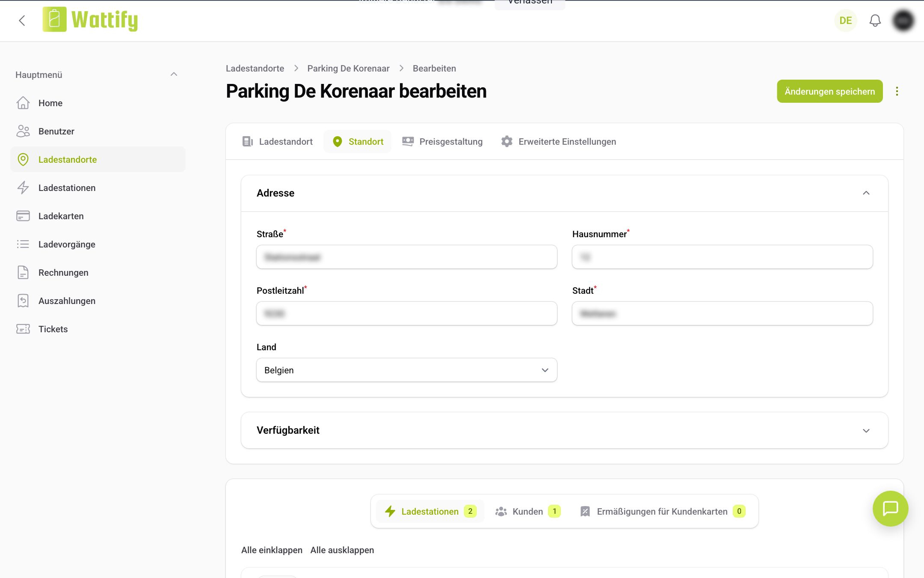924x578 pixels.
Task: Click the Hausnummer input field
Action: tap(722, 257)
